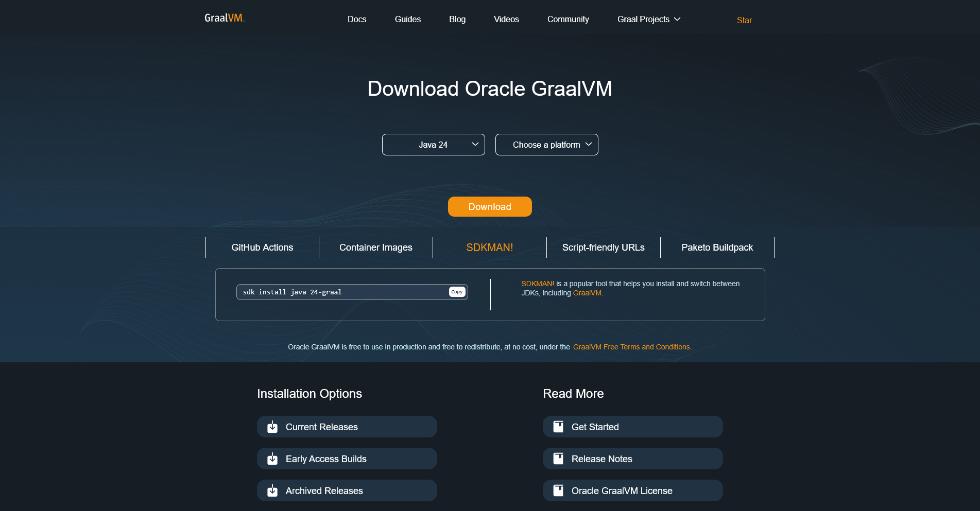Copy the sdk install command

pos(457,292)
